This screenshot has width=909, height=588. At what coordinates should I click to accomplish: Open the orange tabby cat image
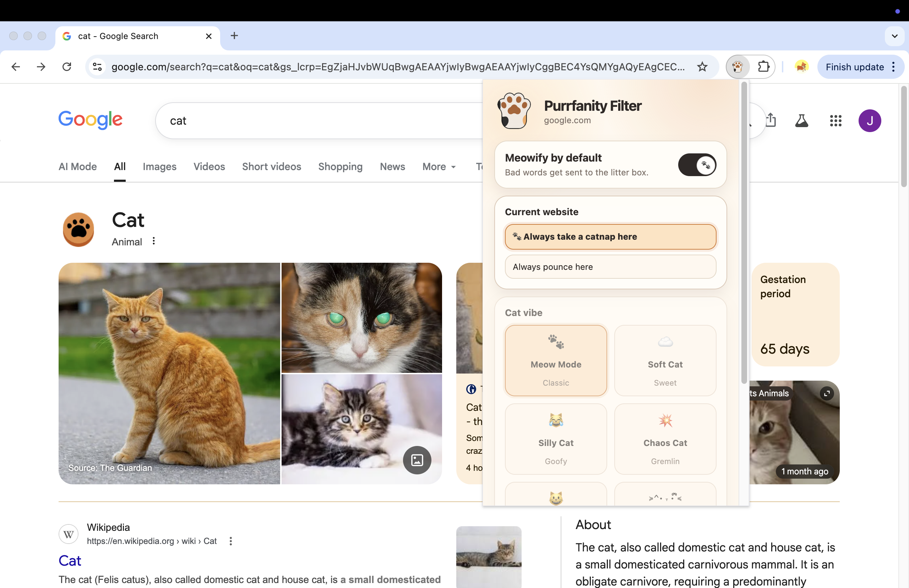point(169,374)
